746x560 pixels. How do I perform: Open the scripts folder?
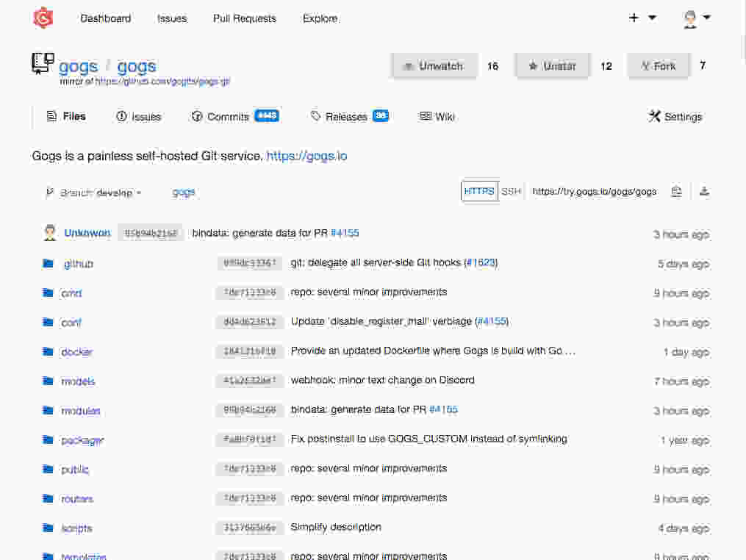77,528
